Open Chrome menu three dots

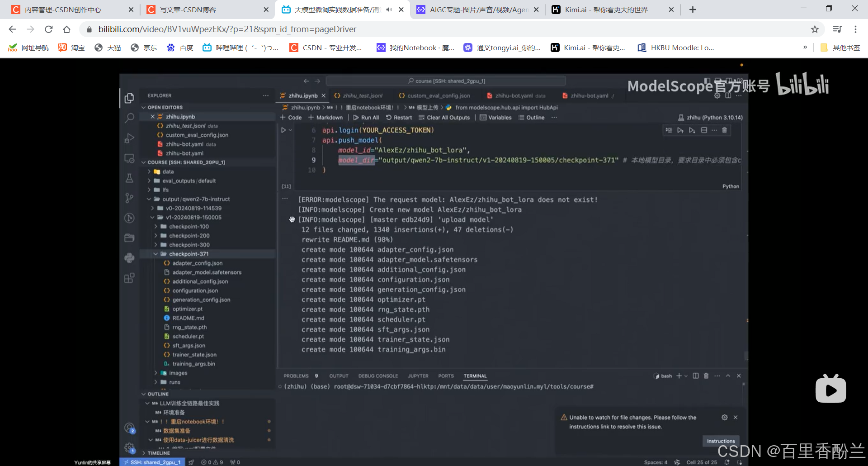point(855,29)
